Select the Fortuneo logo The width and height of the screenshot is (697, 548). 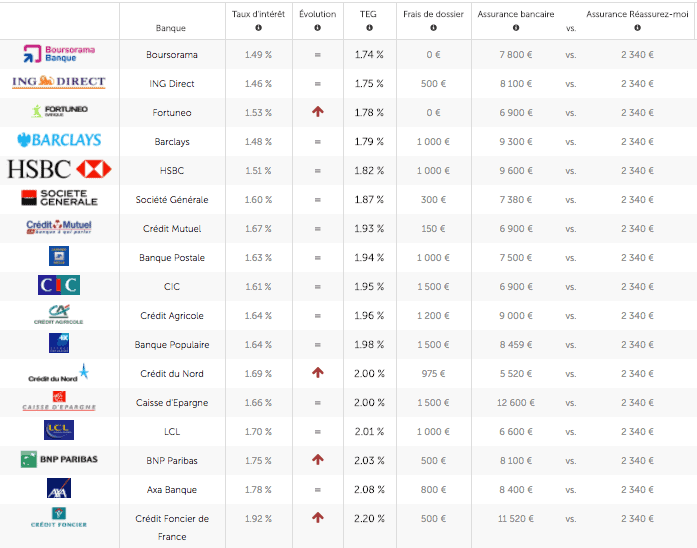(x=59, y=111)
